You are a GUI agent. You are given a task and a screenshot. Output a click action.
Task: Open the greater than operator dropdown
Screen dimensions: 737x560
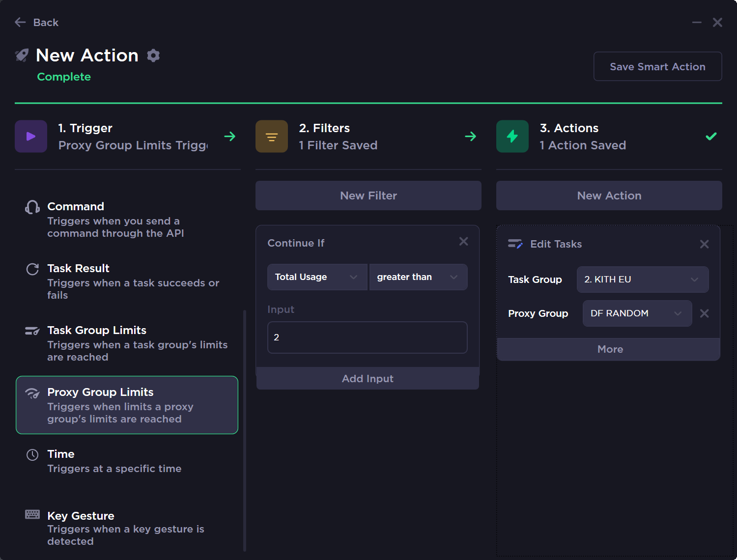coord(418,277)
